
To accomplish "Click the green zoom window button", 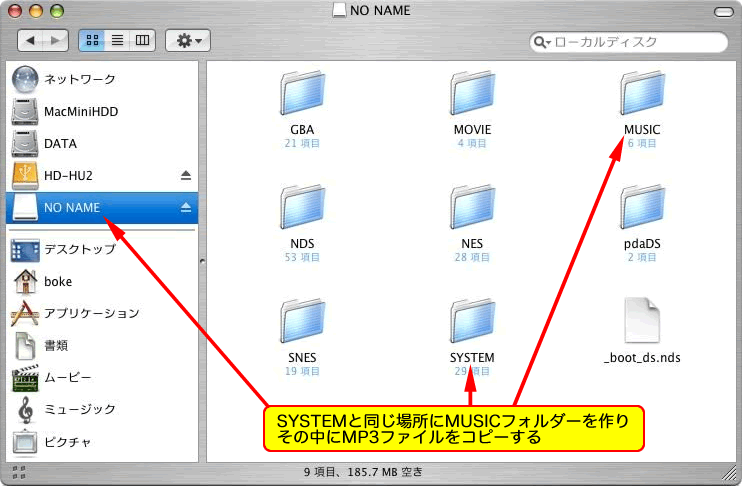I will (57, 11).
